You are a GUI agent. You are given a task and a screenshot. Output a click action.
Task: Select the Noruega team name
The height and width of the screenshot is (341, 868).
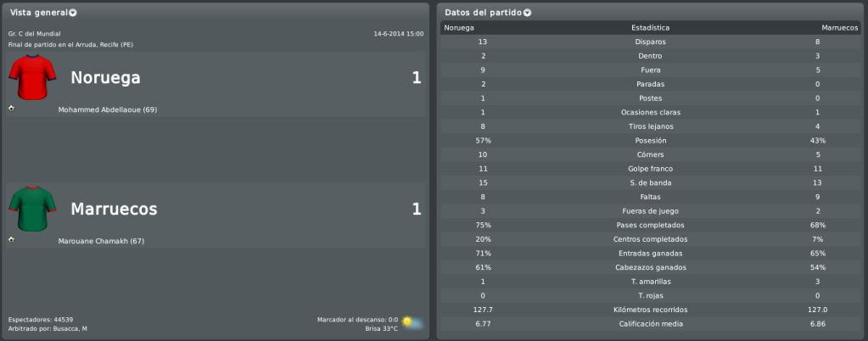[106, 78]
